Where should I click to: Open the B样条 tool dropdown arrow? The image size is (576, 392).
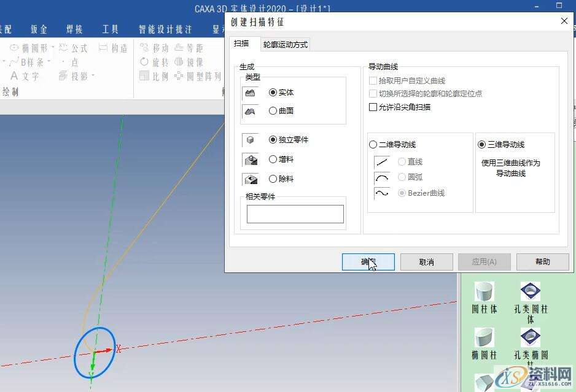pyautogui.click(x=49, y=61)
